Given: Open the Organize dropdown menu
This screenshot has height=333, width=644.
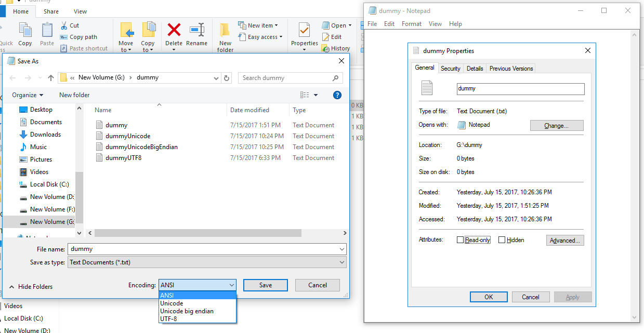Looking at the screenshot, I should point(28,95).
